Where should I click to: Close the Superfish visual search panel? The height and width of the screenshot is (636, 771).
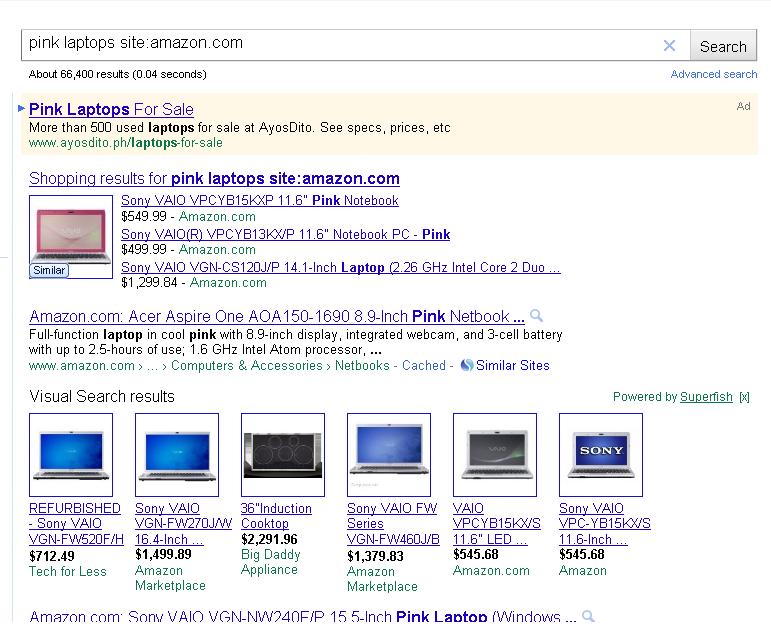tap(744, 397)
